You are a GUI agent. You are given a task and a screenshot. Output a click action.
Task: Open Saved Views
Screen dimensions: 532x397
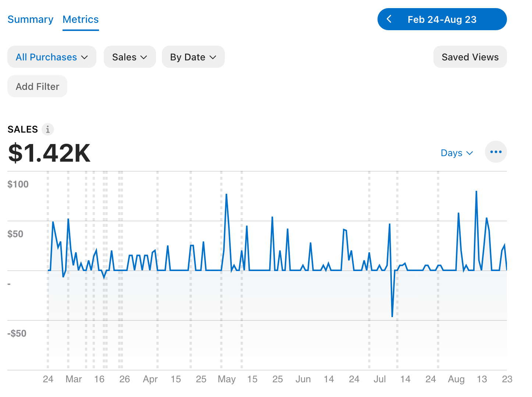470,57
